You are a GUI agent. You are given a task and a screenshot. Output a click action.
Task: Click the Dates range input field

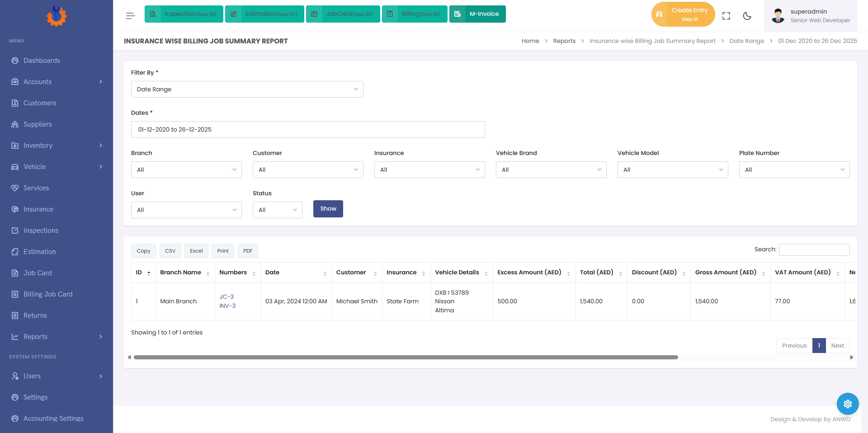(x=308, y=130)
